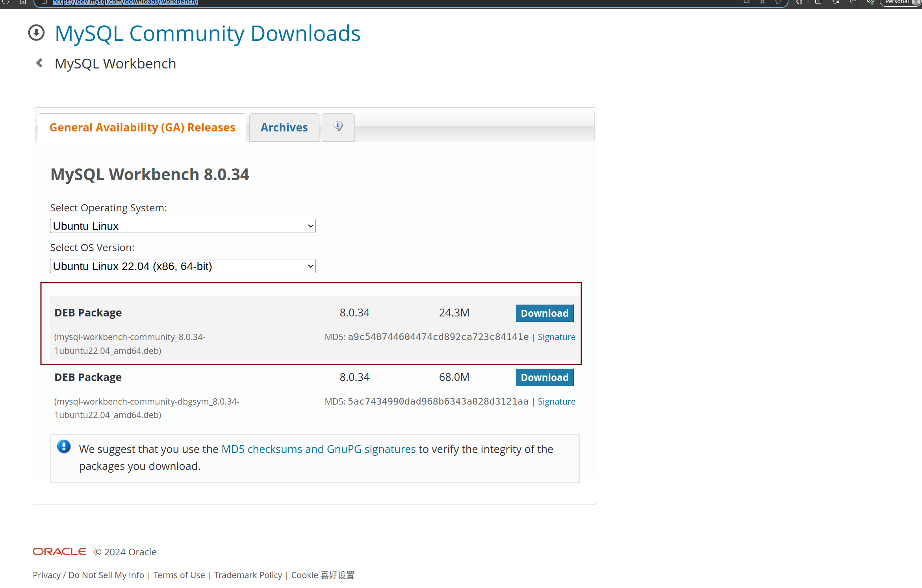Viewport: 922px width, 588px height.
Task: Click the browser address bar URL
Action: (125, 2)
